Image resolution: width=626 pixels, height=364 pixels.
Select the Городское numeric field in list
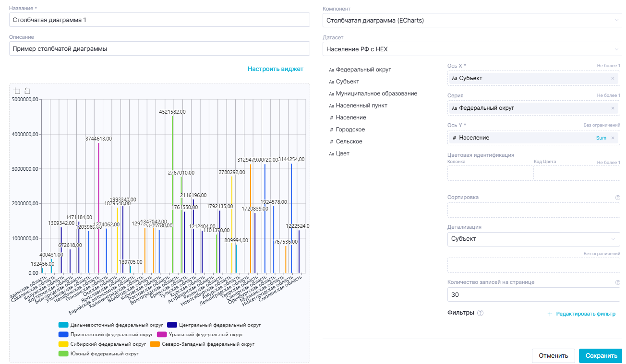(349, 129)
